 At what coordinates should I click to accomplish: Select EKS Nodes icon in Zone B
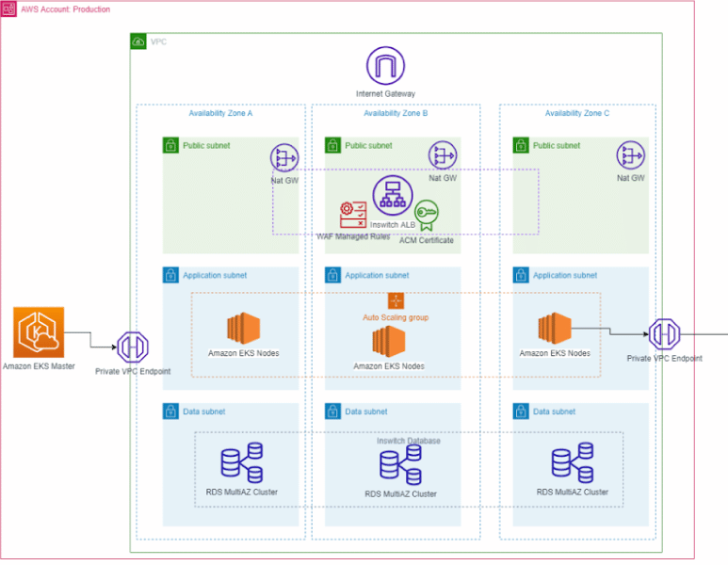389,342
